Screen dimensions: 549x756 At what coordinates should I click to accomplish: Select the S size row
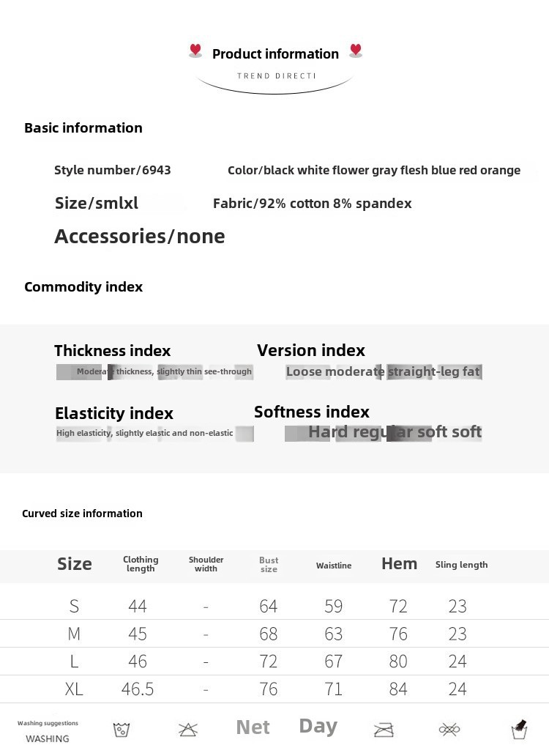[274, 606]
